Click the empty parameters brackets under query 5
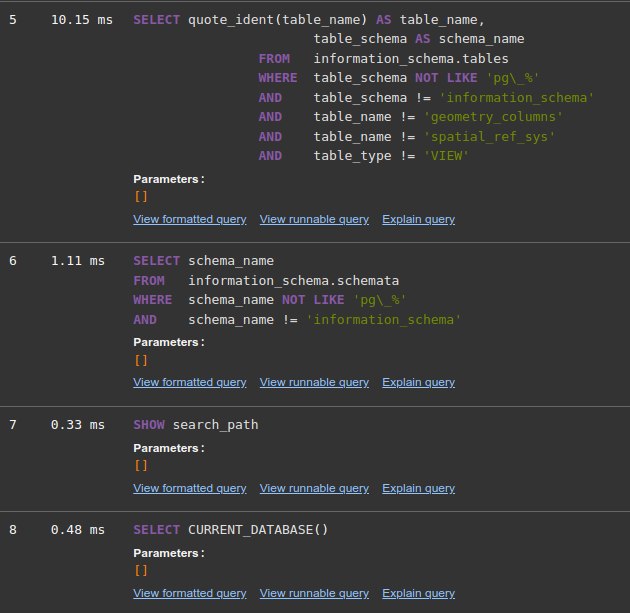The height and width of the screenshot is (613, 630). [141, 196]
